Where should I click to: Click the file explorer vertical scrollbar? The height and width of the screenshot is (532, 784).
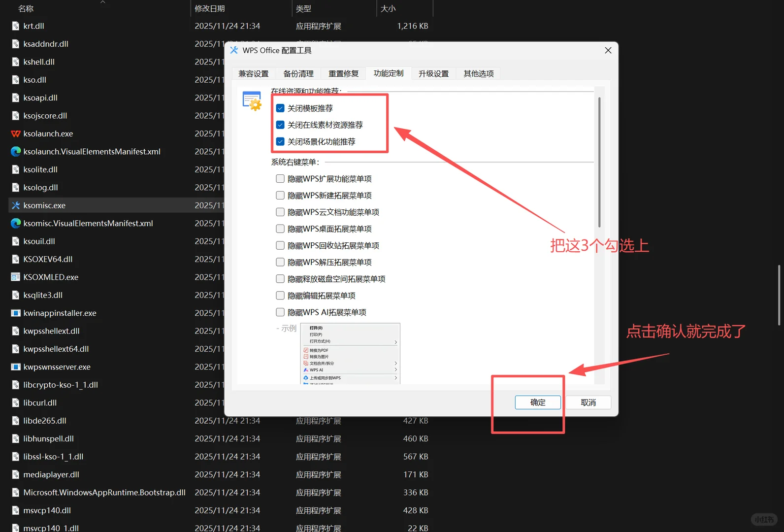click(779, 295)
